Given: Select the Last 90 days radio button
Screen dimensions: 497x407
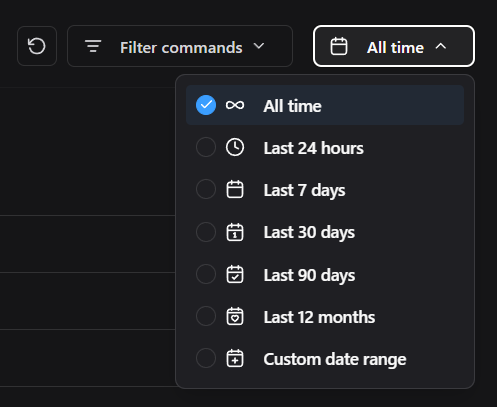Looking at the screenshot, I should [206, 274].
